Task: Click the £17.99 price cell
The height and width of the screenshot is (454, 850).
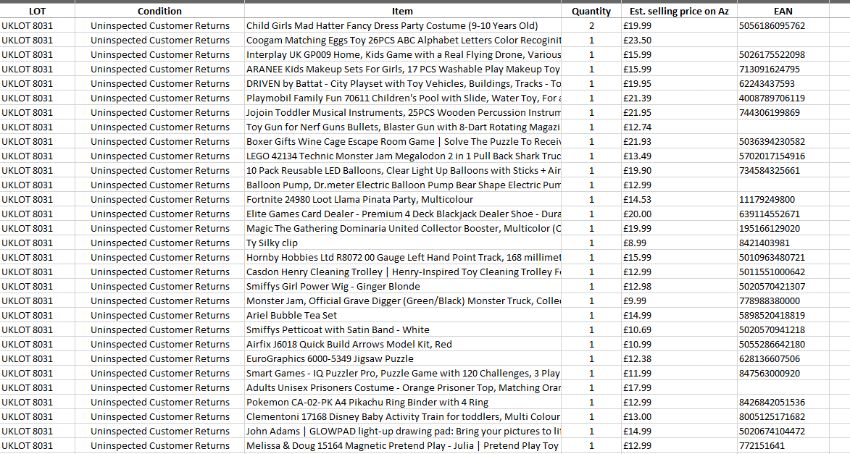Action: [x=679, y=388]
